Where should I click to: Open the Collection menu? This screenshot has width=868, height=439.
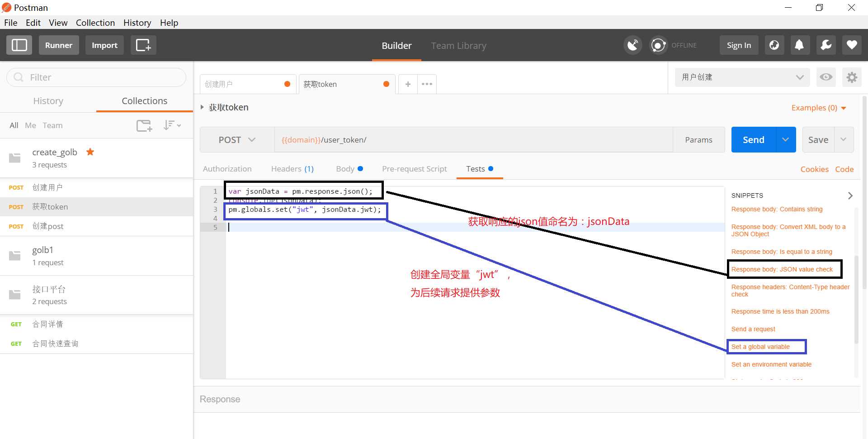(x=95, y=23)
